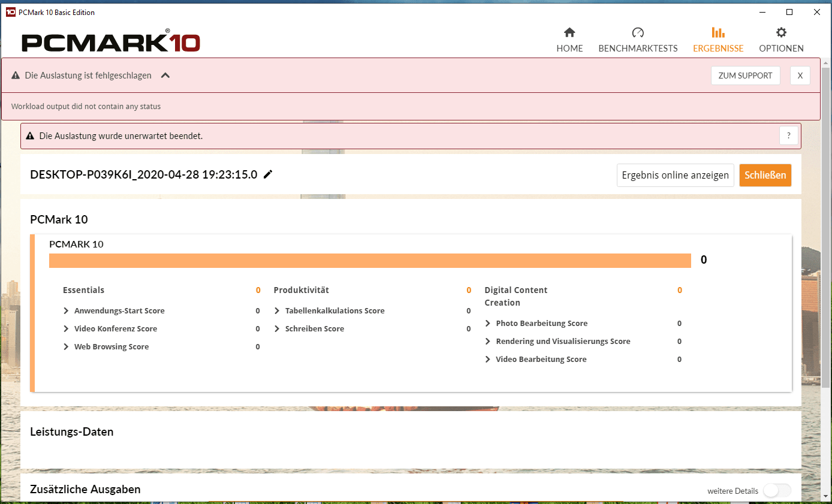
Task: Click the Zusätzliche Ausgaben section heading
Action: pos(85,489)
